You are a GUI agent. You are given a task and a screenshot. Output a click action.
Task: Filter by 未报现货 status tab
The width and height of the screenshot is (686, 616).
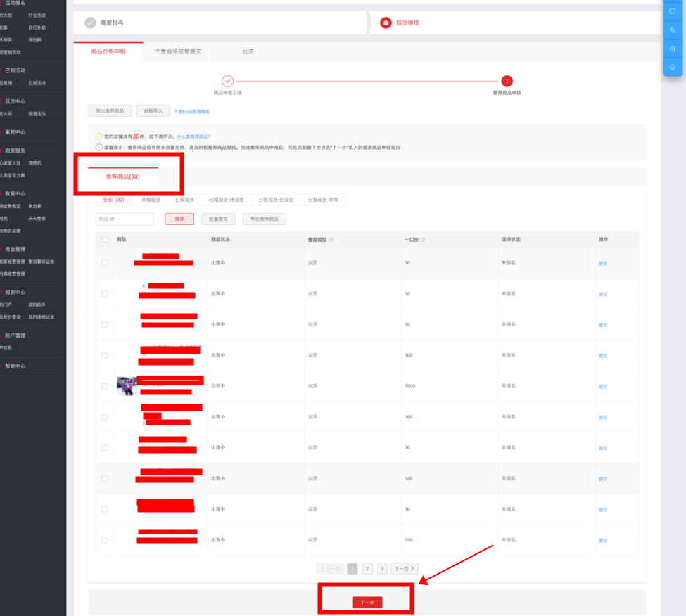(151, 200)
